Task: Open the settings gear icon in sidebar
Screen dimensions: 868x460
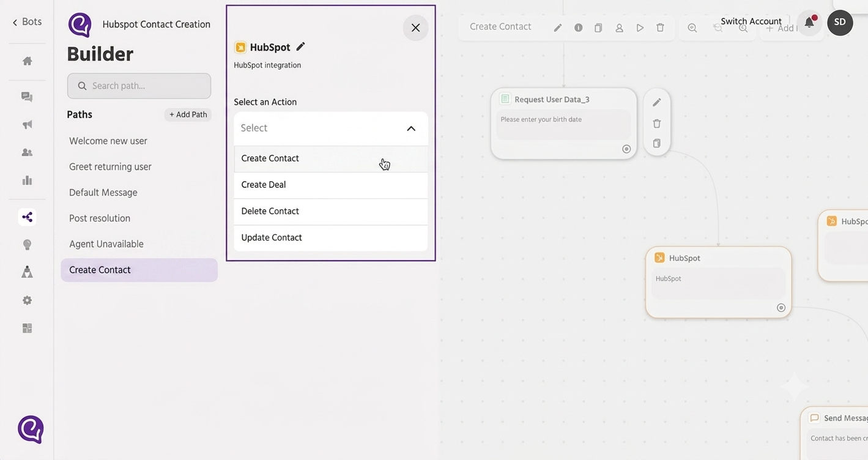Action: point(27,300)
